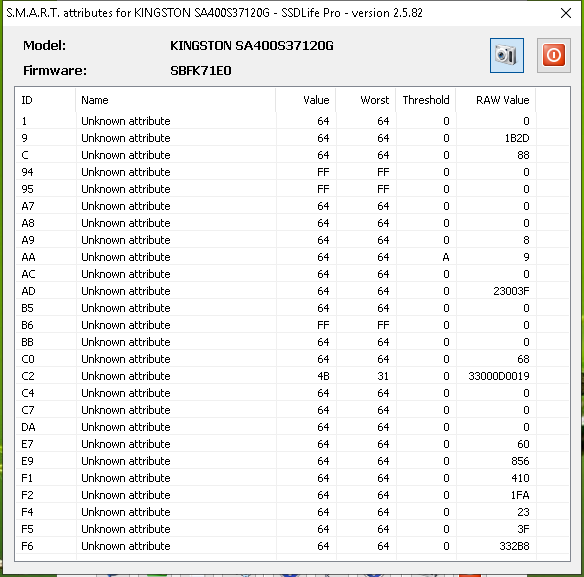Click the RAW Value column header

[496, 100]
